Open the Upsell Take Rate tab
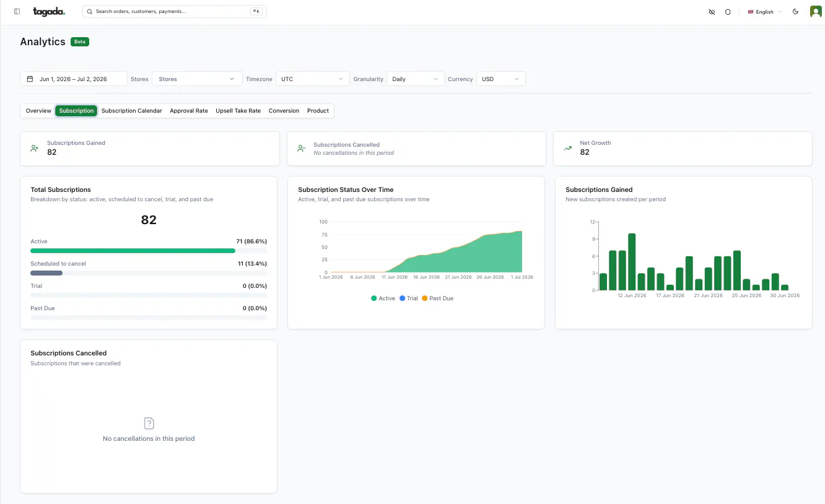 pos(238,111)
